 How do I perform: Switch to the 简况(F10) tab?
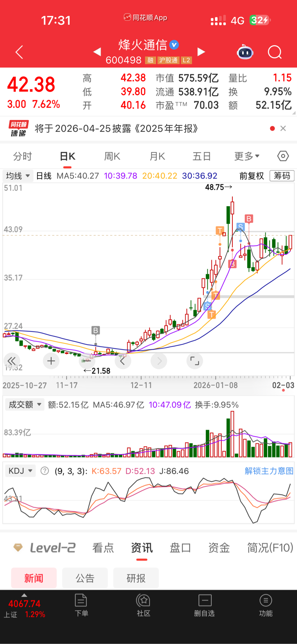tap(270, 548)
